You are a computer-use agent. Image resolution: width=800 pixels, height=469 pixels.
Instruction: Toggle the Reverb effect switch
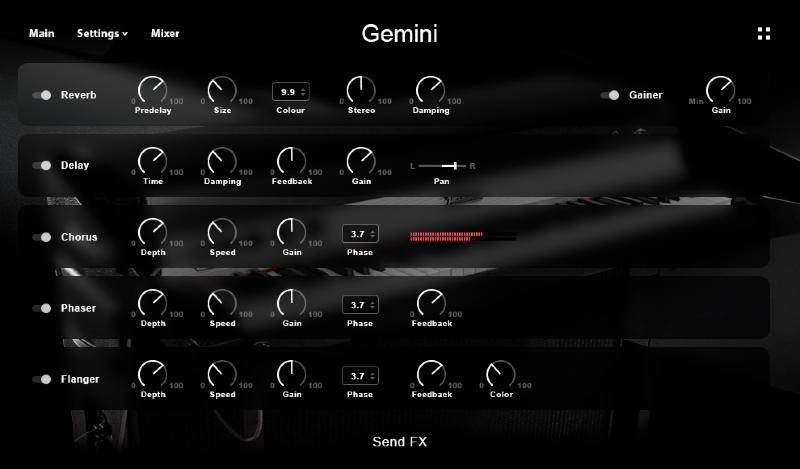(42, 95)
